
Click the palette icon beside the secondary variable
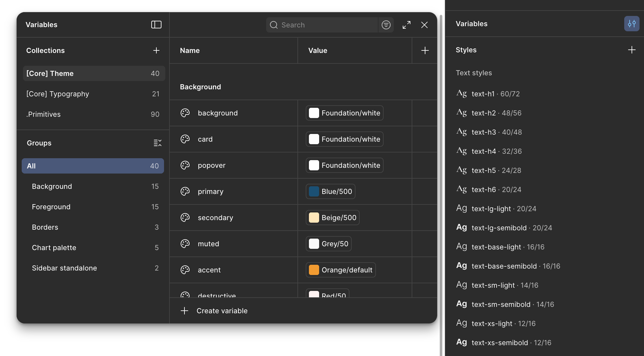(185, 218)
